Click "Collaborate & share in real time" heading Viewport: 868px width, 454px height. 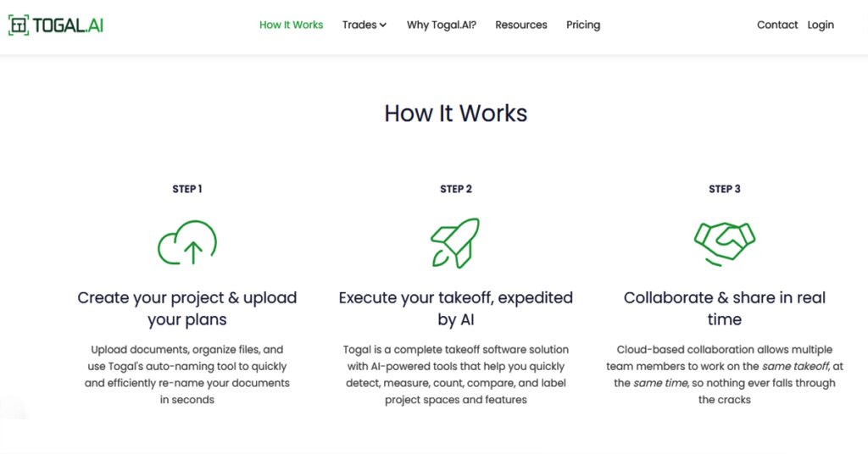pos(725,308)
